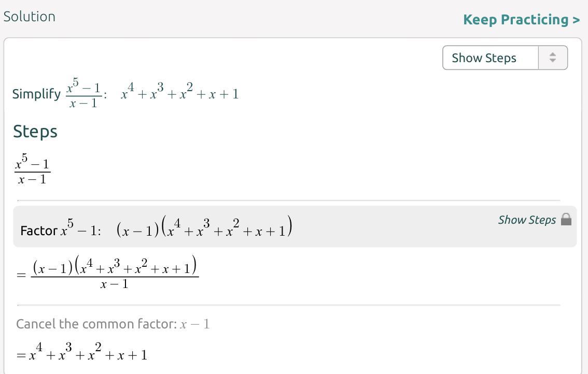This screenshot has height=374, width=588.
Task: Click the italic Show Steps link in Factor row
Action: coord(527,220)
